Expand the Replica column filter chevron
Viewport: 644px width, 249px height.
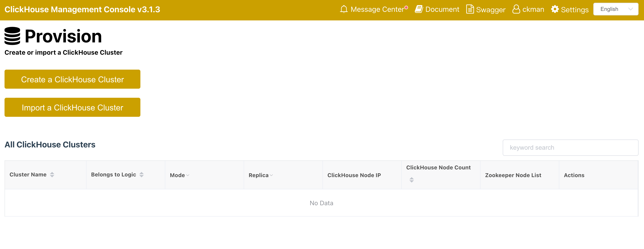(x=271, y=176)
